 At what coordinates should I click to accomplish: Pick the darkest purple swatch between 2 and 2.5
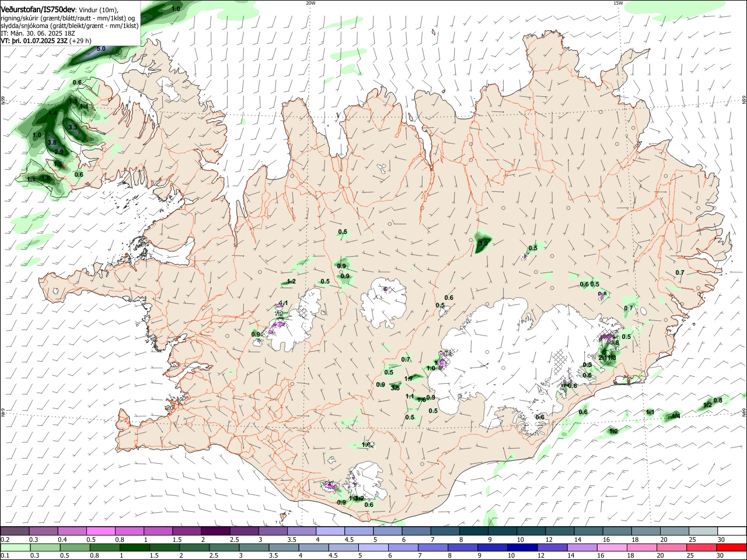215,531
